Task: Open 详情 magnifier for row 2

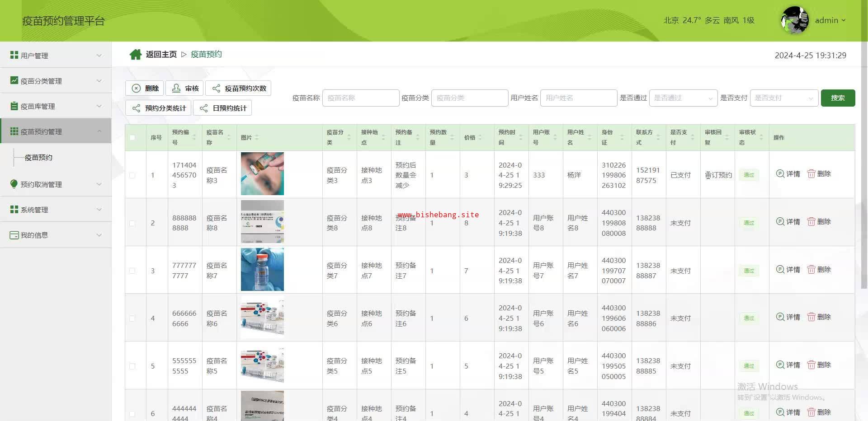Action: pyautogui.click(x=780, y=222)
